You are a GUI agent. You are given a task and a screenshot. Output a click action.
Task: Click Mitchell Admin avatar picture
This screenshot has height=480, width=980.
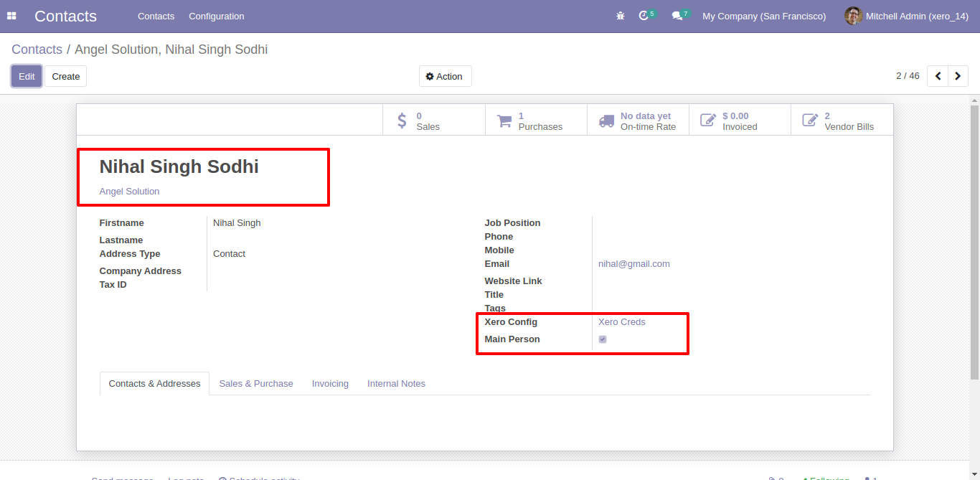[853, 16]
